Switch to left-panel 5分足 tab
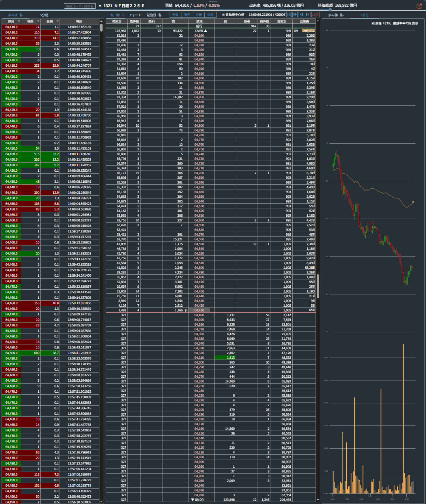The image size is (426, 504). [44, 15]
